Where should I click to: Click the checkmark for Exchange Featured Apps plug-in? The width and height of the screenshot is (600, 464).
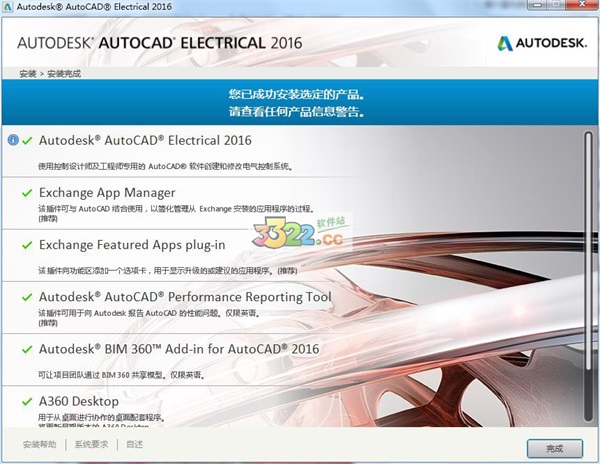[27, 245]
